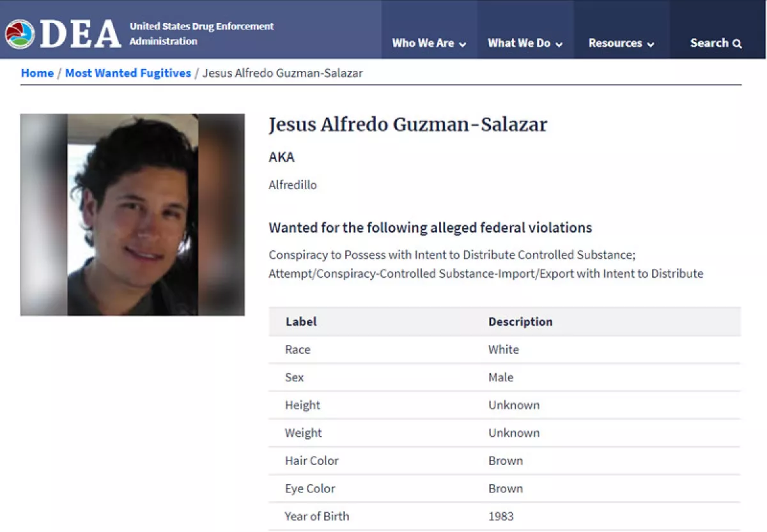
Task: Click the fugitive's profile photo
Action: tap(132, 215)
